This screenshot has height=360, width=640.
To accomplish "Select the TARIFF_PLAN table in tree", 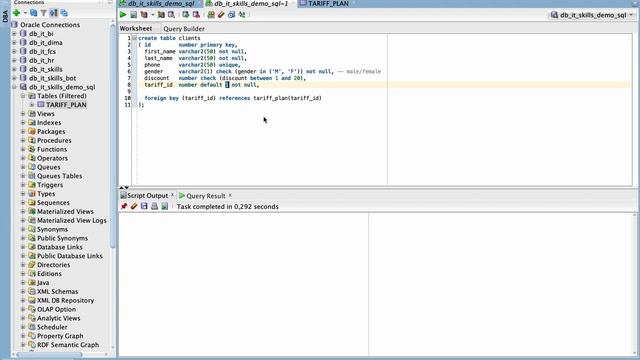I will (x=66, y=105).
